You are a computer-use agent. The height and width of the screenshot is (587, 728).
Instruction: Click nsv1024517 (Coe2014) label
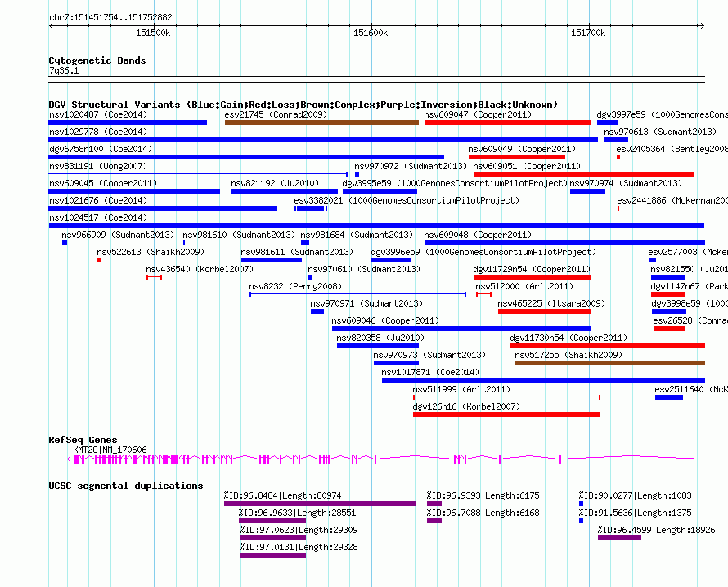click(x=98, y=217)
